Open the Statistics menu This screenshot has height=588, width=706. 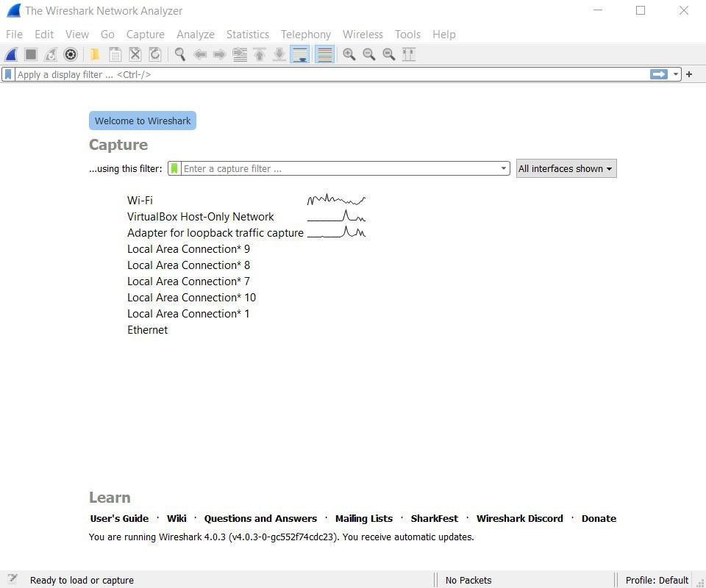click(x=248, y=35)
